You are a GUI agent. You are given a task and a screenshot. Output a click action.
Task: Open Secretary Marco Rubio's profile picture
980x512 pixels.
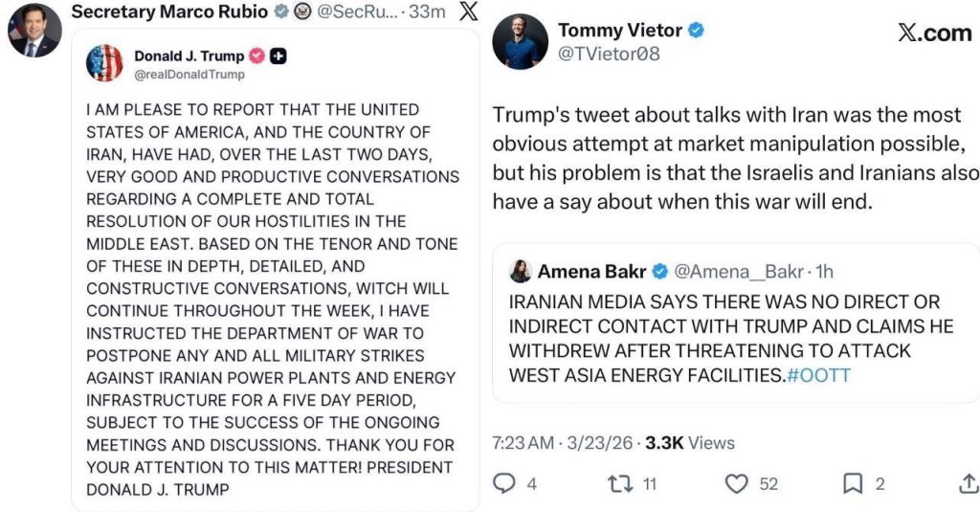(35, 30)
